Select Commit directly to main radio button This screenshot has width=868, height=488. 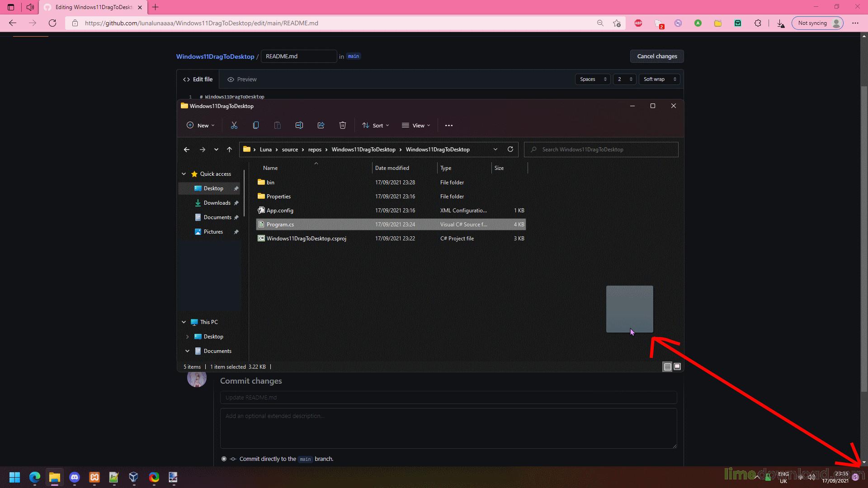click(224, 459)
